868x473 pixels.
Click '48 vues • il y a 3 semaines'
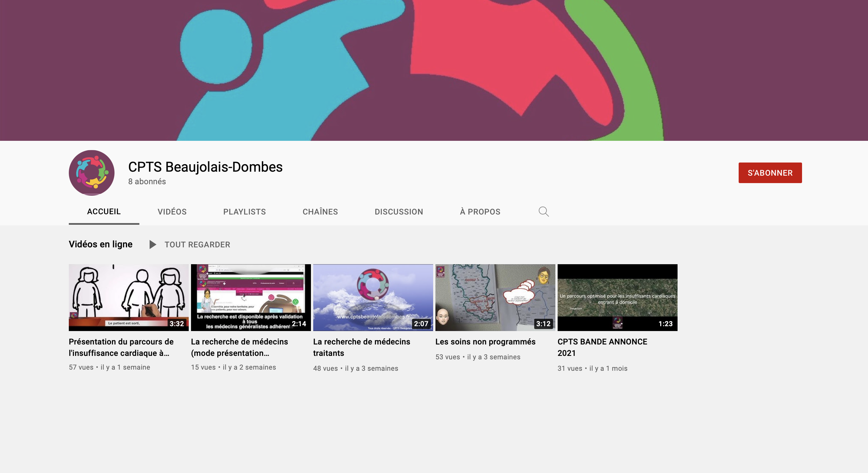pyautogui.click(x=355, y=368)
